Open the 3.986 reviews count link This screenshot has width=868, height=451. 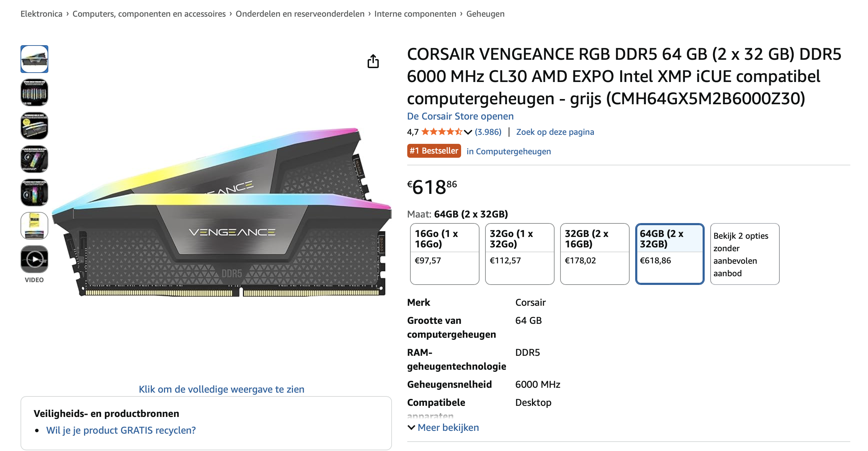(x=488, y=132)
